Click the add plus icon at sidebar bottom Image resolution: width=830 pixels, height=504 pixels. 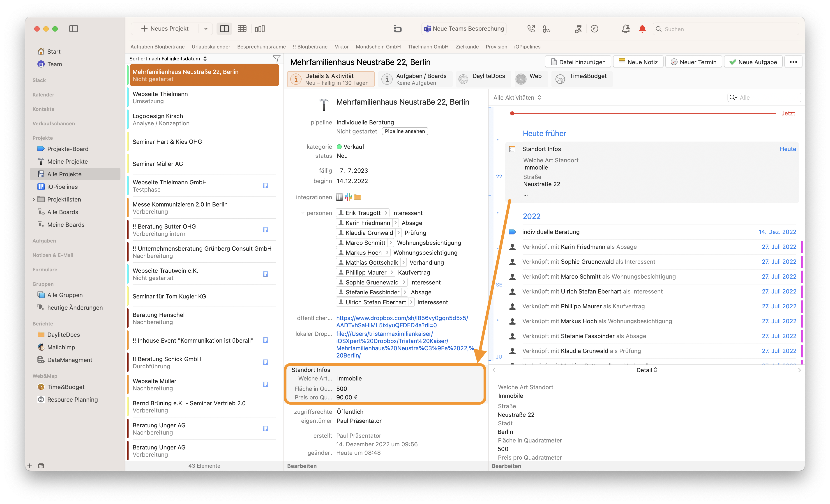click(30, 466)
